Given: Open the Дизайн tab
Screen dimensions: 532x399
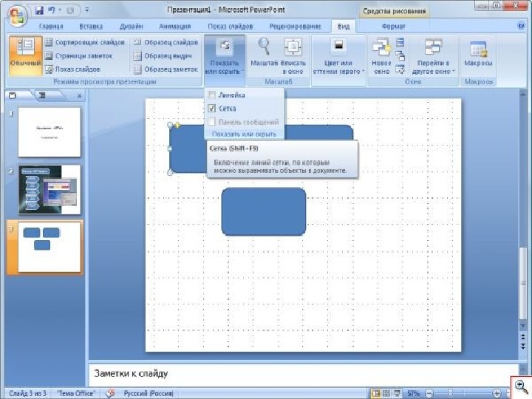Looking at the screenshot, I should [131, 27].
